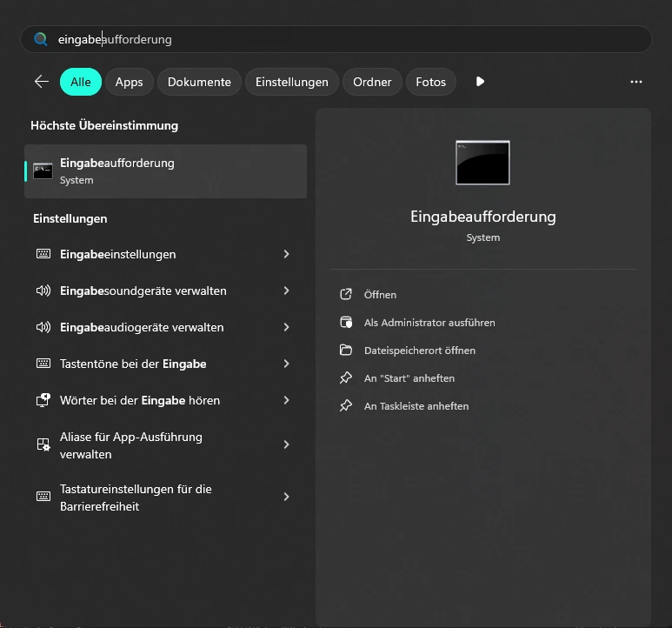The image size is (672, 628).
Task: Click the keyboard icon beside Tastentöne bei der Eingabe
Action: pyautogui.click(x=43, y=364)
